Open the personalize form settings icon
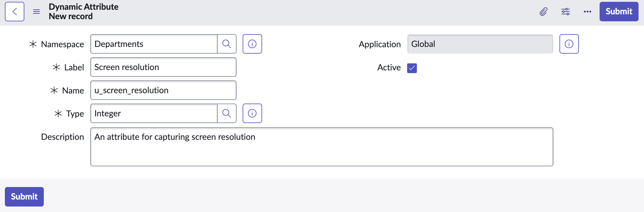This screenshot has width=644, height=212. point(566,12)
